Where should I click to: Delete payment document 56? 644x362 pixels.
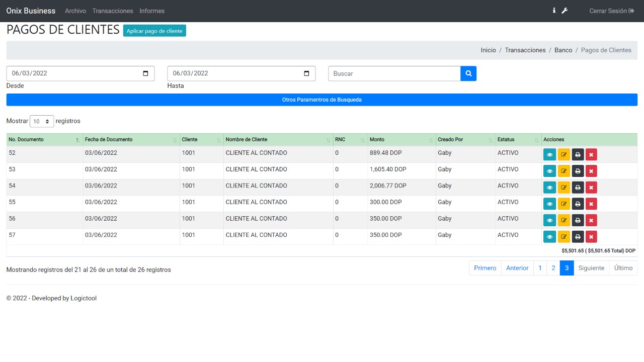coord(591,221)
